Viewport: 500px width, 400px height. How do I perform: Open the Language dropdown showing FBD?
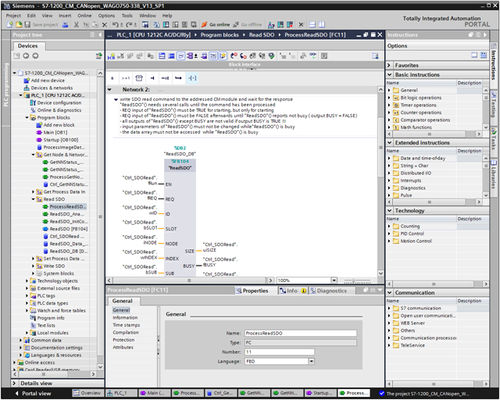(x=311, y=361)
